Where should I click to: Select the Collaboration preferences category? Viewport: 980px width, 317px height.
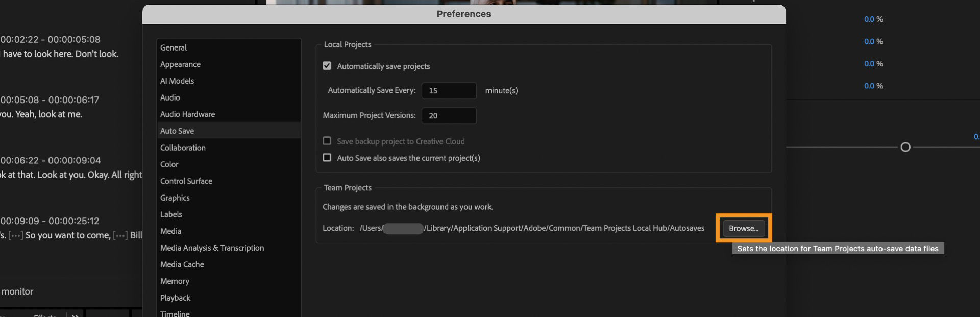pyautogui.click(x=183, y=148)
